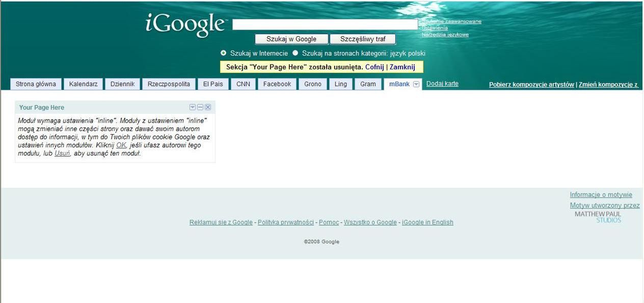Click the Pomoc footer link
Viewport: 644px width, 303px height.
click(x=329, y=222)
